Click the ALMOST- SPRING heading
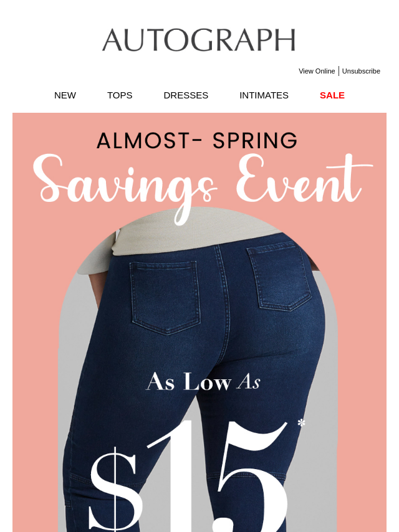This screenshot has width=399, height=532. click(x=197, y=140)
